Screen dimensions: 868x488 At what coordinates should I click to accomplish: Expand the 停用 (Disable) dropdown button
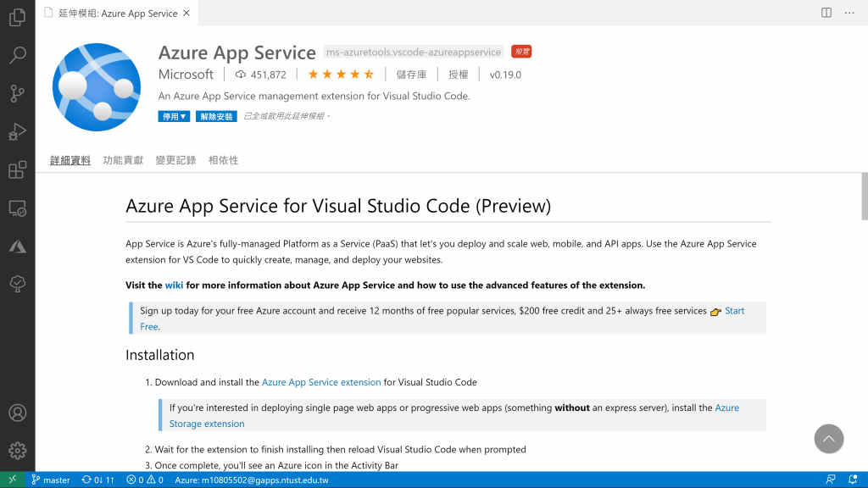click(174, 116)
